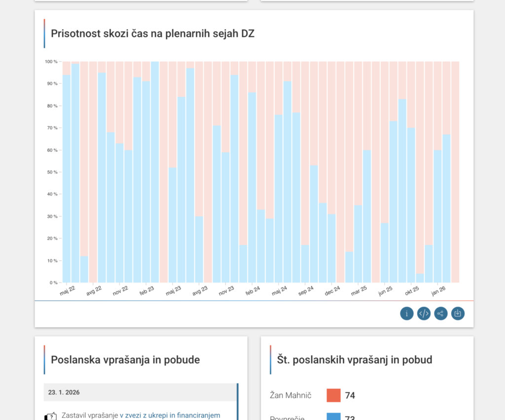Click the blue swatch beside Povprečje

[333, 417]
